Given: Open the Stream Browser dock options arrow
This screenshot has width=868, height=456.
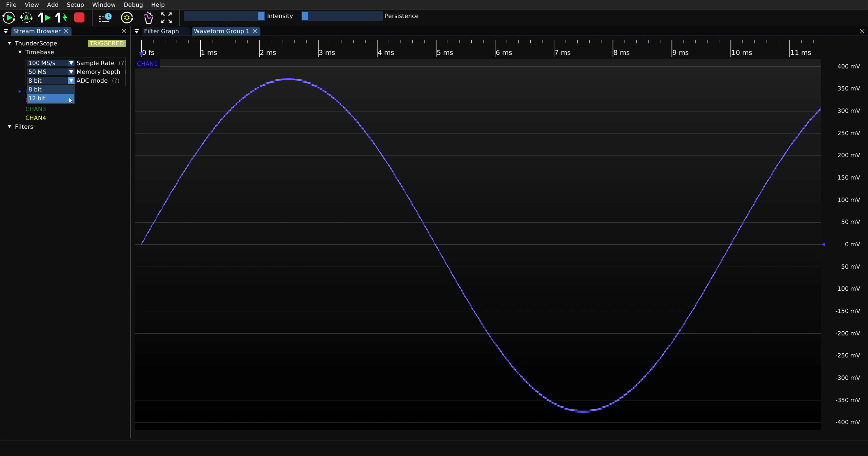Looking at the screenshot, I should 6,31.
